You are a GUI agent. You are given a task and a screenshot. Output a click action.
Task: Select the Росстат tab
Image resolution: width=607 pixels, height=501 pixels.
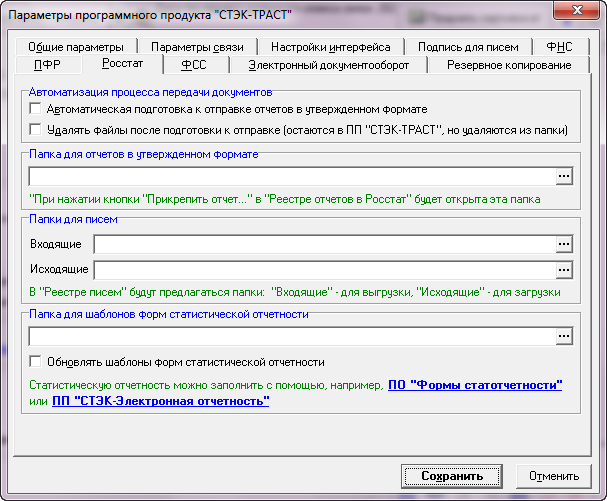pos(122,63)
